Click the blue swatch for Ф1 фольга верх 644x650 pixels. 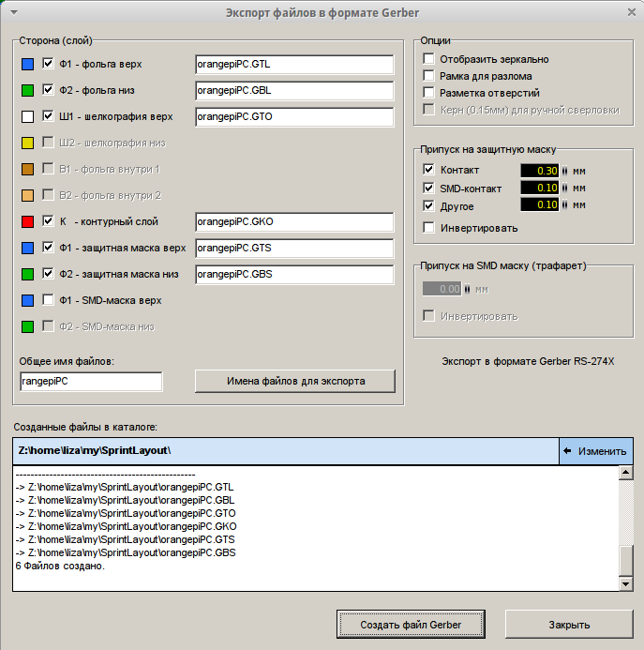pyautogui.click(x=28, y=65)
